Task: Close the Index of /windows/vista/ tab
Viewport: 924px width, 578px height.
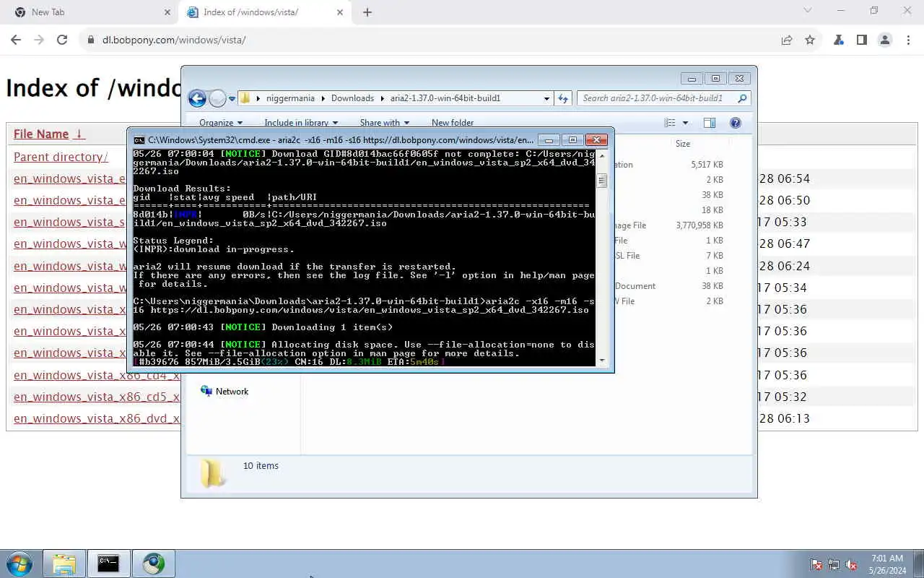Action: coord(340,12)
